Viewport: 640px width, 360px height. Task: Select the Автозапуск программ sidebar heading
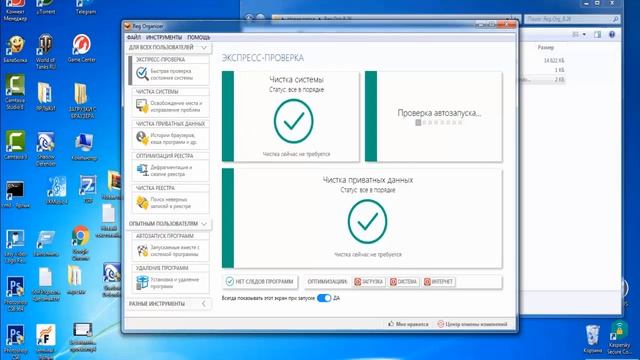point(164,236)
